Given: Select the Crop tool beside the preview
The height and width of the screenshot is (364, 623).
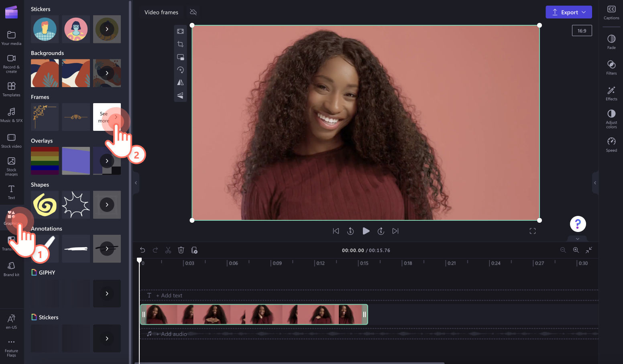Looking at the screenshot, I should point(180,44).
